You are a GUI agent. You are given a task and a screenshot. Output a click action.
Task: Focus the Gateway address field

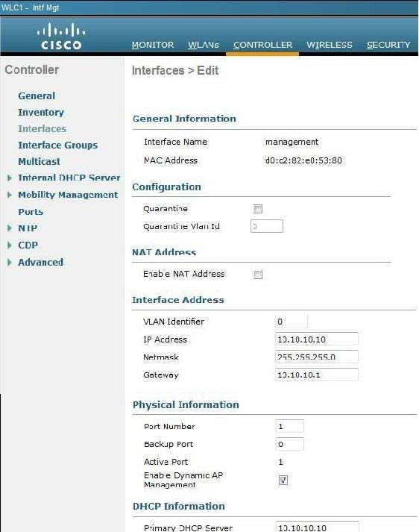[x=316, y=375]
